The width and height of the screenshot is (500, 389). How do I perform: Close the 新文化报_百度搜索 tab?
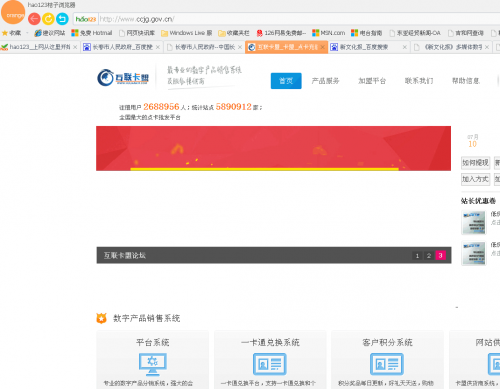tap(404, 47)
